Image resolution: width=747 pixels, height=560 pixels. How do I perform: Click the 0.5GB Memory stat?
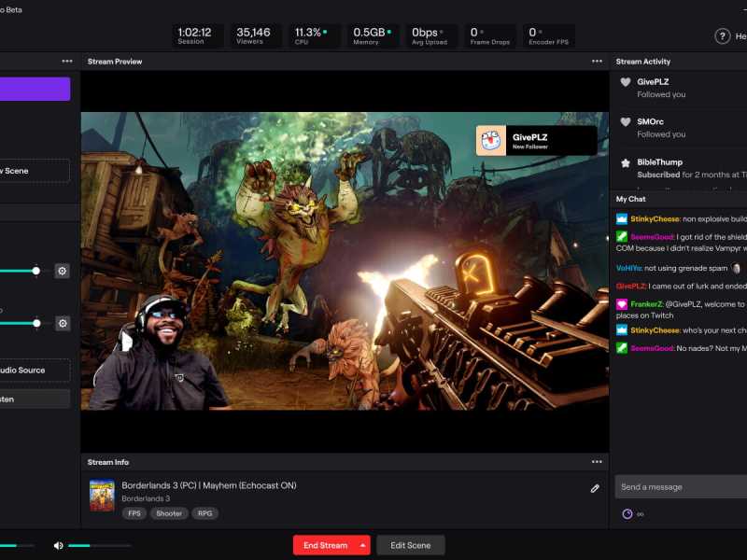tap(372, 35)
